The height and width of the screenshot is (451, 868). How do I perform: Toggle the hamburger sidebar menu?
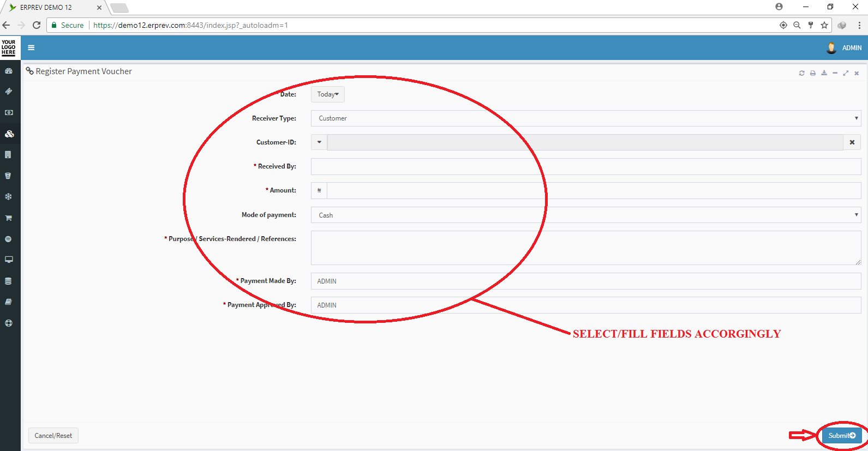click(x=31, y=48)
